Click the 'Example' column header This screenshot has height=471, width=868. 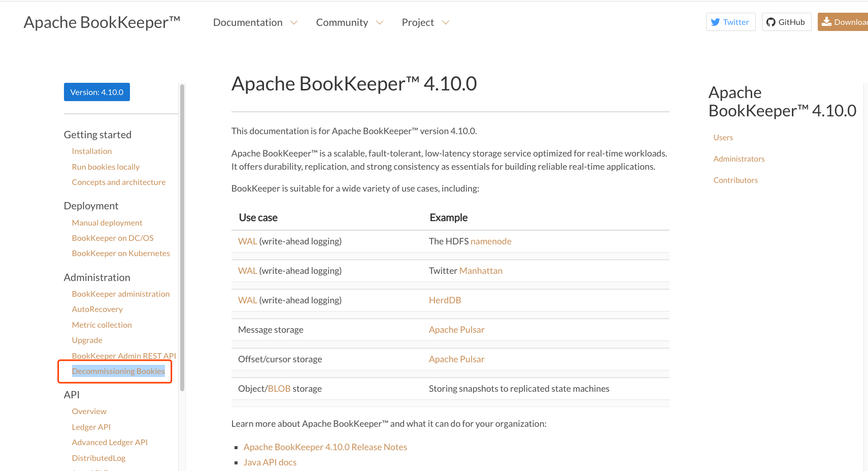coord(449,217)
